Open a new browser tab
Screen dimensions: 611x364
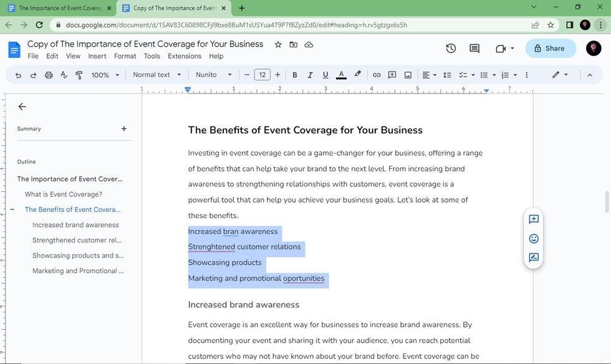point(242,8)
